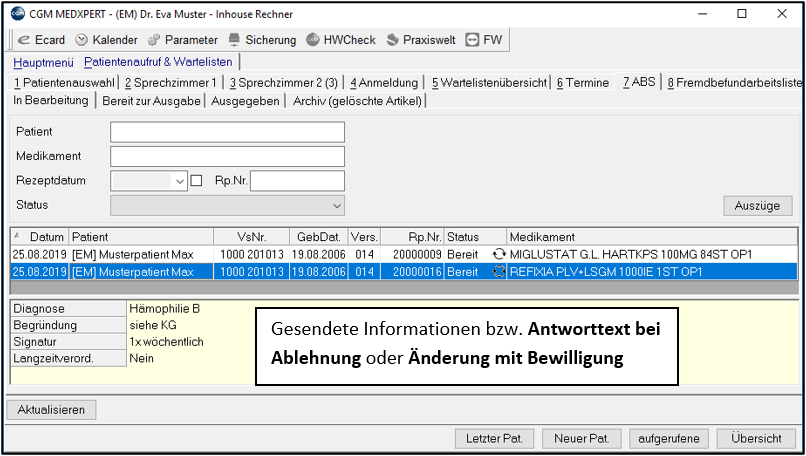Switch to 5 Wartelistenübersicht tab

click(x=489, y=83)
